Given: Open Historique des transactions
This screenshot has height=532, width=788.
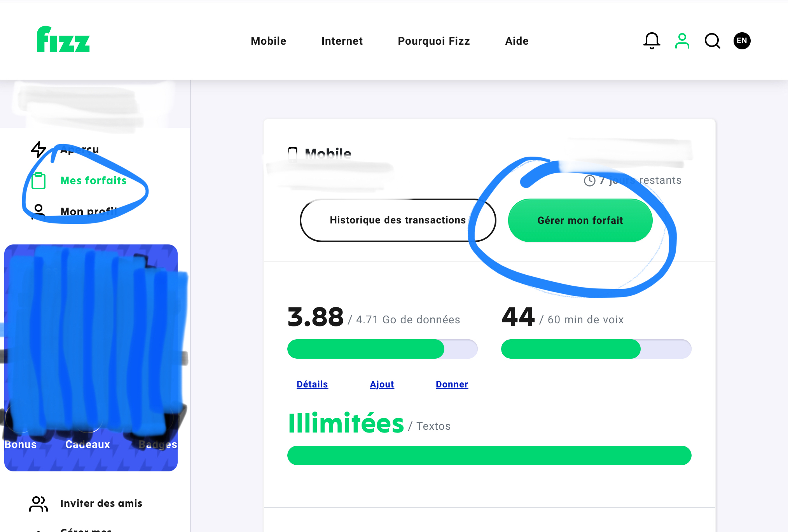Looking at the screenshot, I should 397,220.
